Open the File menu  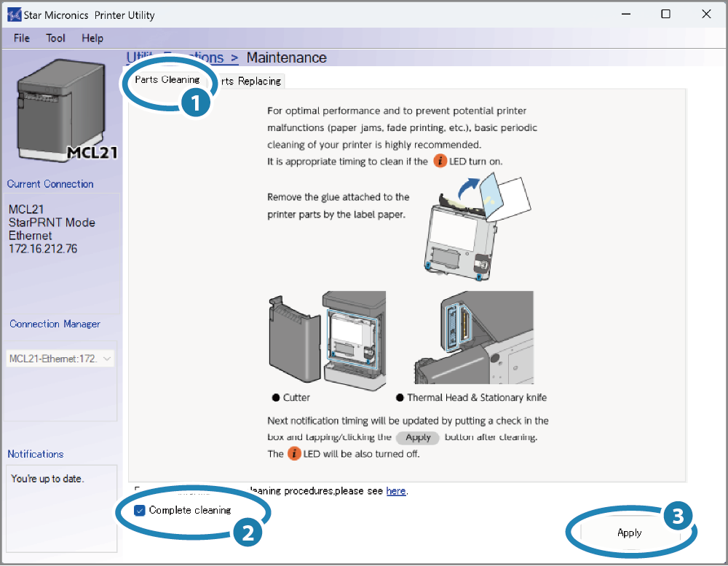tap(21, 38)
